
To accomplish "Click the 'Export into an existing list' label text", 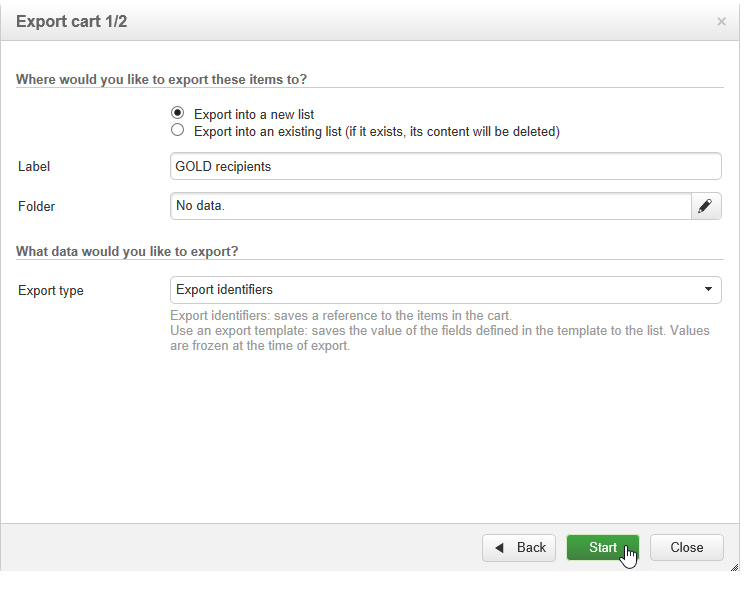I will coord(376,131).
